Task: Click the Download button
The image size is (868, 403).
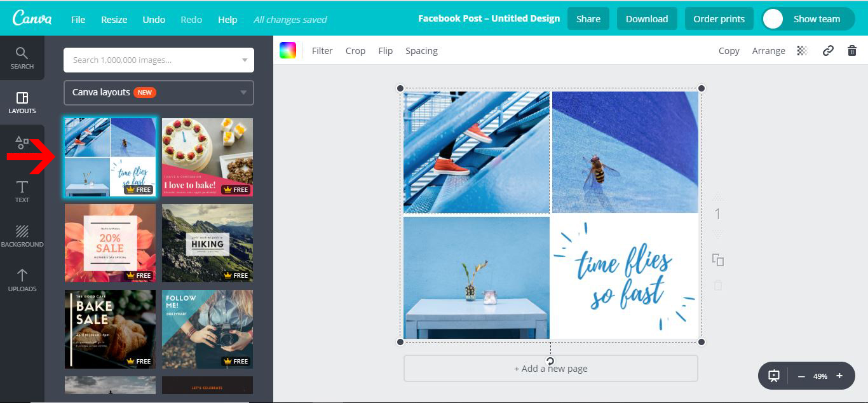Action: point(647,18)
